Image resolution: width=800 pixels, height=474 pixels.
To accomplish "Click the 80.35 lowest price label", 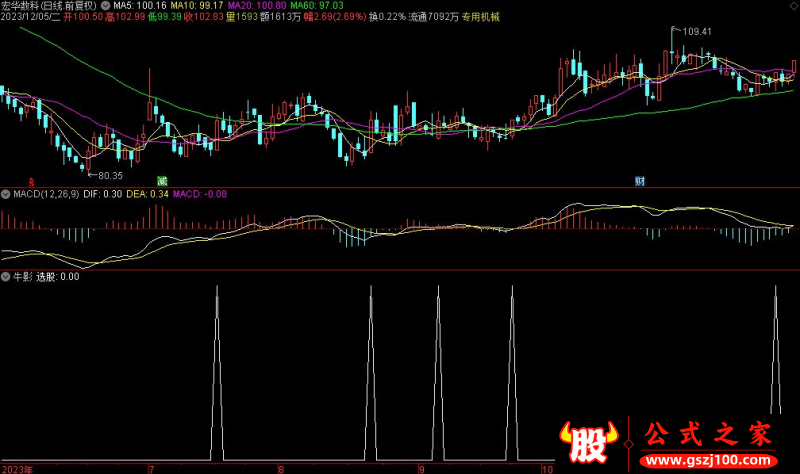I will [110, 176].
